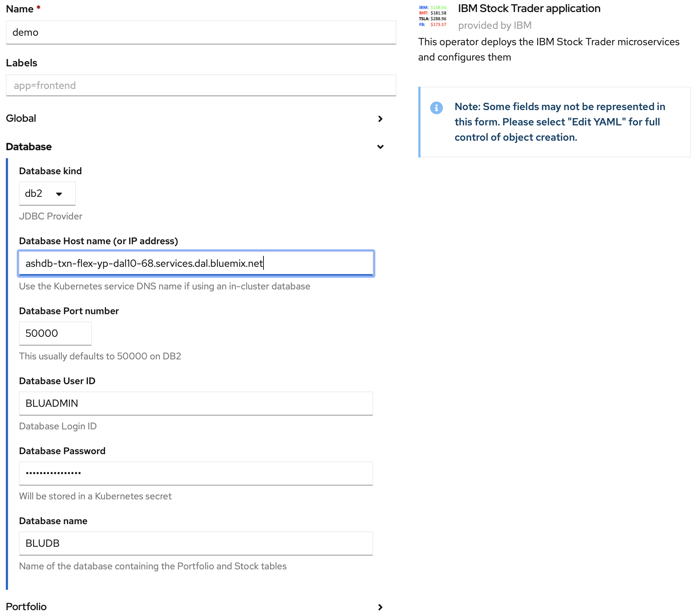Screen dimensions: 696x616
Task: Click the 'provided by IBM' text
Action: tap(495, 25)
